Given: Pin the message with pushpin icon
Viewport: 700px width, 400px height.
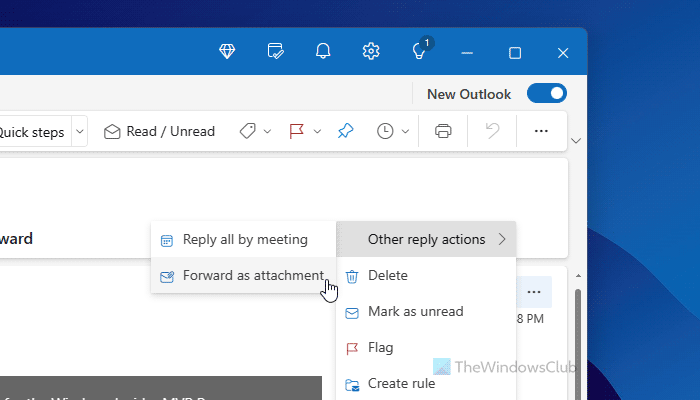Looking at the screenshot, I should pos(345,131).
